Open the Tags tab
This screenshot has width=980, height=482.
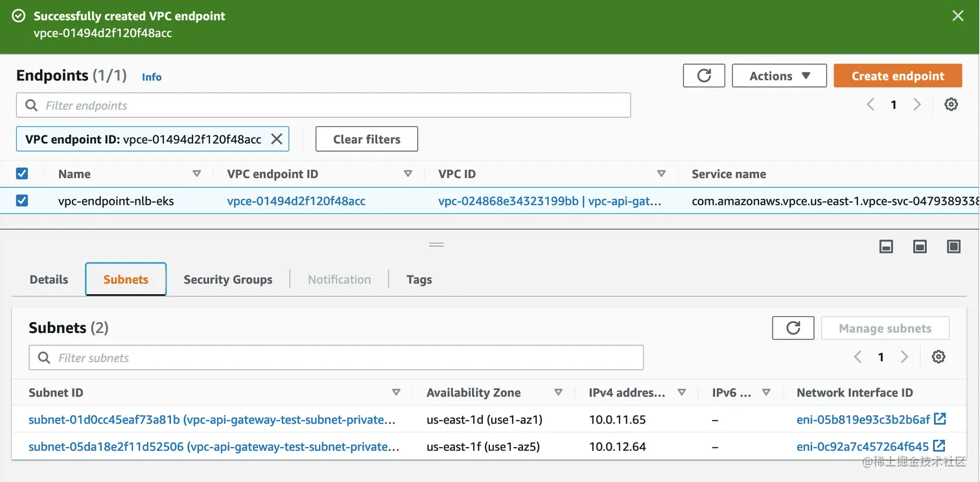click(419, 279)
